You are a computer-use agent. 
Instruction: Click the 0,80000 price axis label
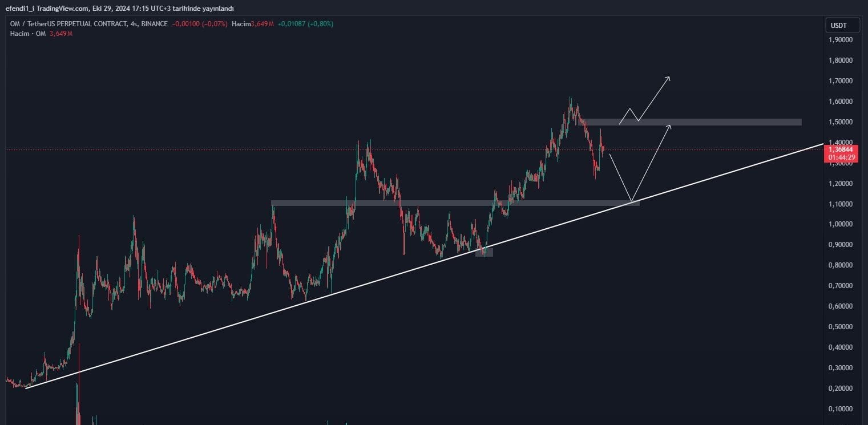coord(841,265)
